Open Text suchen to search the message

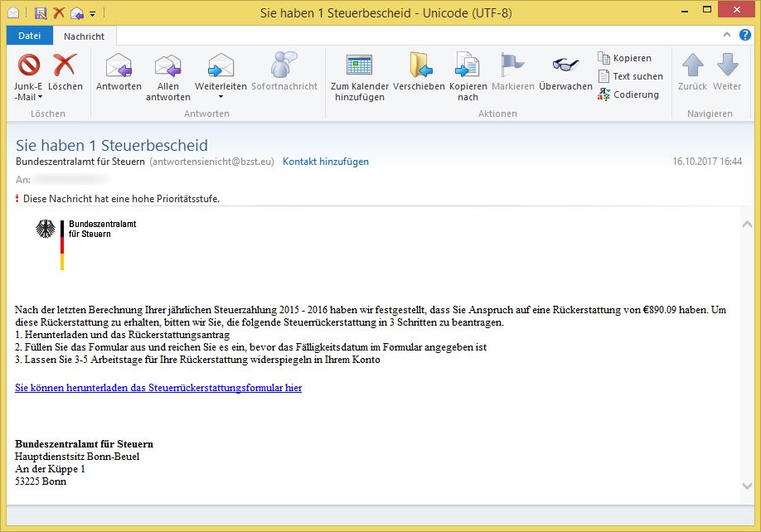631,76
